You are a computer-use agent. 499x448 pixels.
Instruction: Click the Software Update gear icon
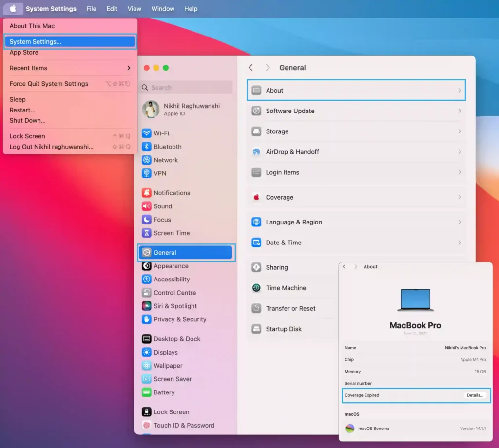(x=256, y=111)
